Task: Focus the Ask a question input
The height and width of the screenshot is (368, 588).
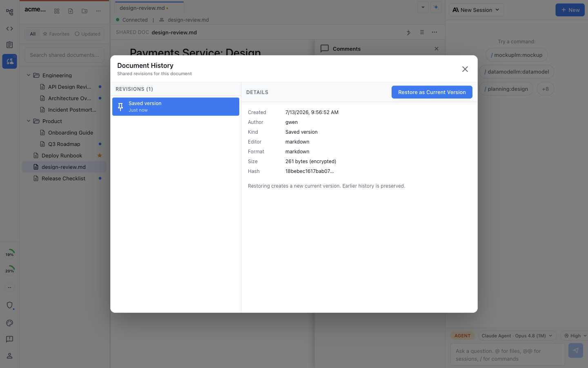Action: [508, 355]
